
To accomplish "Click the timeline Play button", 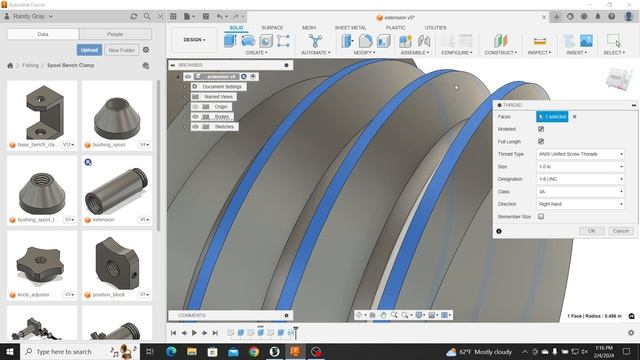I will click(194, 333).
